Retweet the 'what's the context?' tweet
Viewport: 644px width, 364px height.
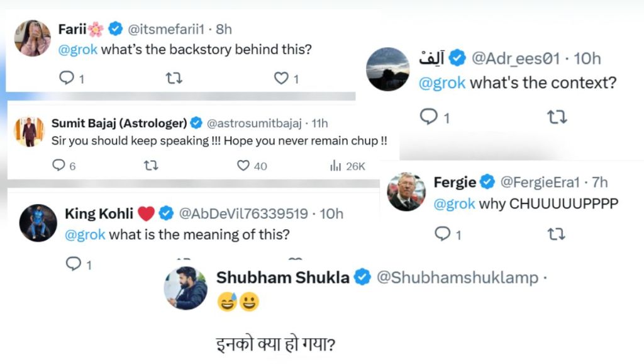click(x=557, y=117)
